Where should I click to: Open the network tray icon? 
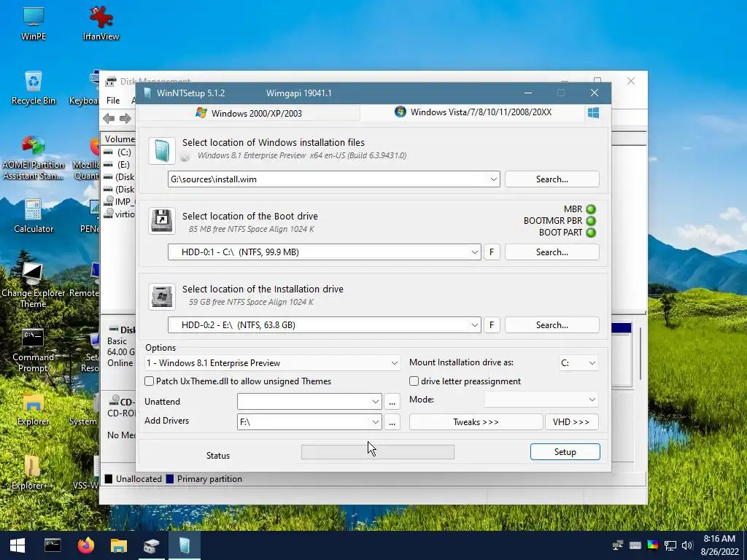click(670, 545)
